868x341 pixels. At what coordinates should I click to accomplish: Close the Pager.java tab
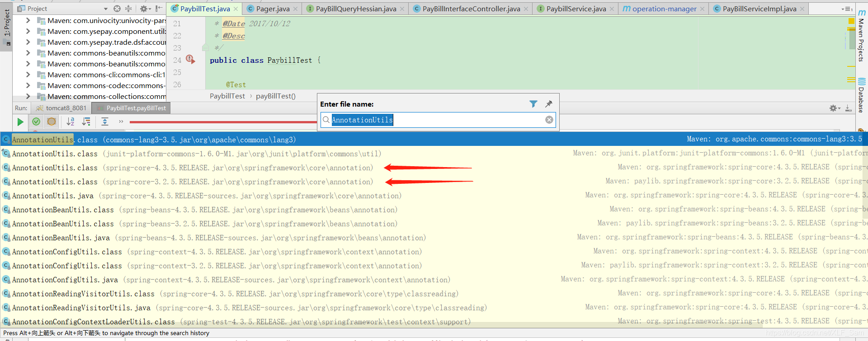[295, 9]
